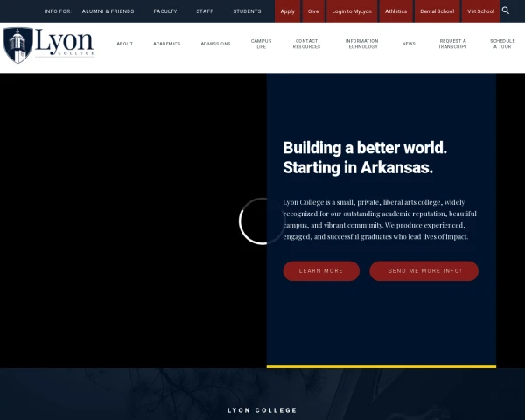Click the red Apply button
The height and width of the screenshot is (420, 525).
287,11
